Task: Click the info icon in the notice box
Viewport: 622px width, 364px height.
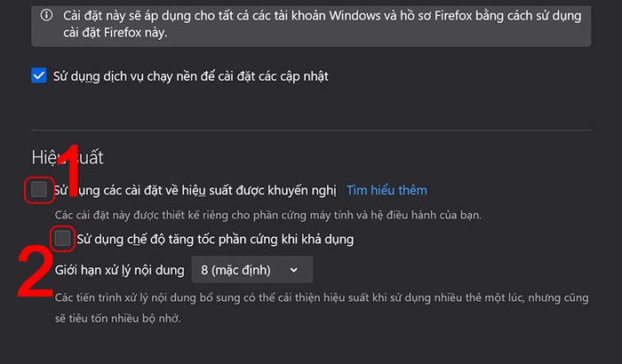Action: [46, 15]
